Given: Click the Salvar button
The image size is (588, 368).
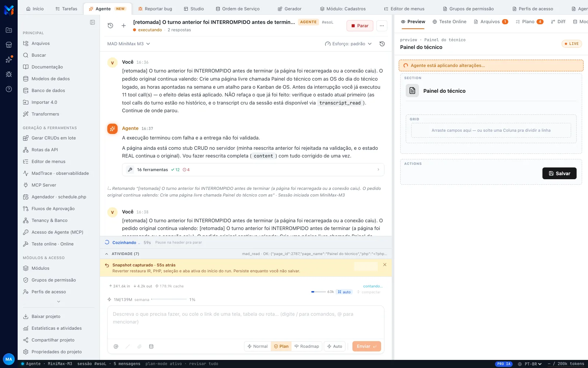Looking at the screenshot, I should [559, 173].
